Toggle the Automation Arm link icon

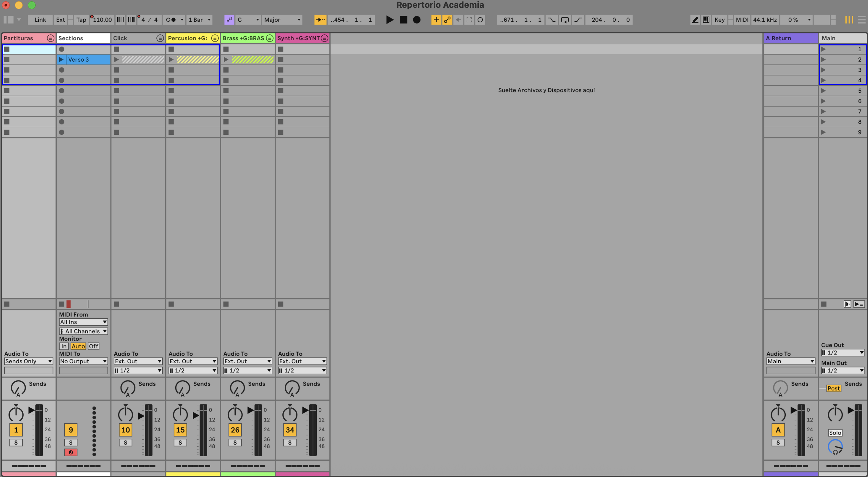coord(447,19)
